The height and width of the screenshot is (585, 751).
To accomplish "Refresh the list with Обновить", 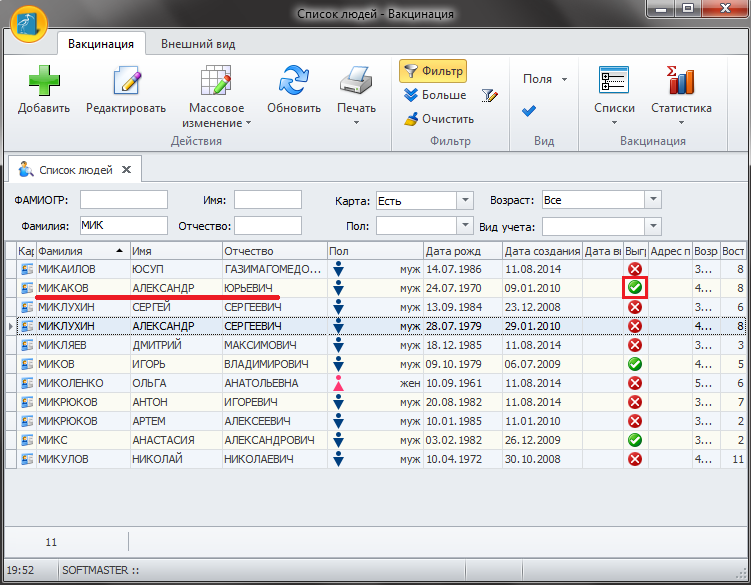I will pos(294,82).
